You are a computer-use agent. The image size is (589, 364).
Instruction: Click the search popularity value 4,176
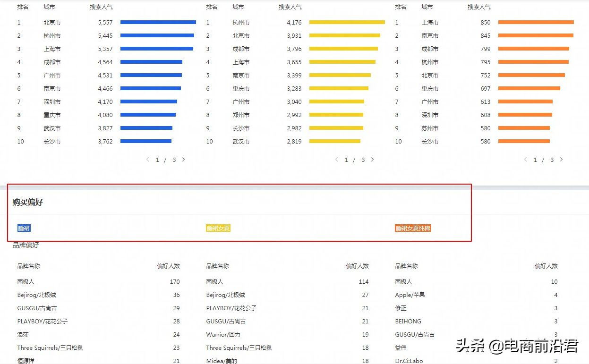[294, 23]
